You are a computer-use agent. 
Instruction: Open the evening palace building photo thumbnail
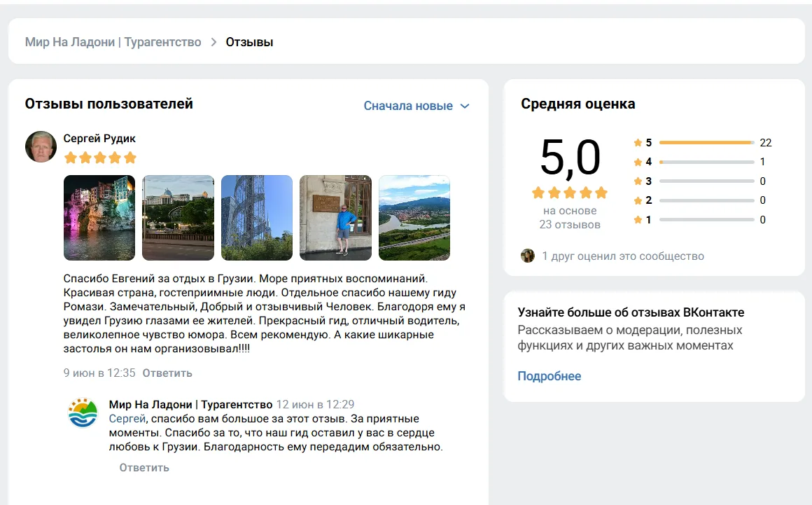[x=178, y=218]
